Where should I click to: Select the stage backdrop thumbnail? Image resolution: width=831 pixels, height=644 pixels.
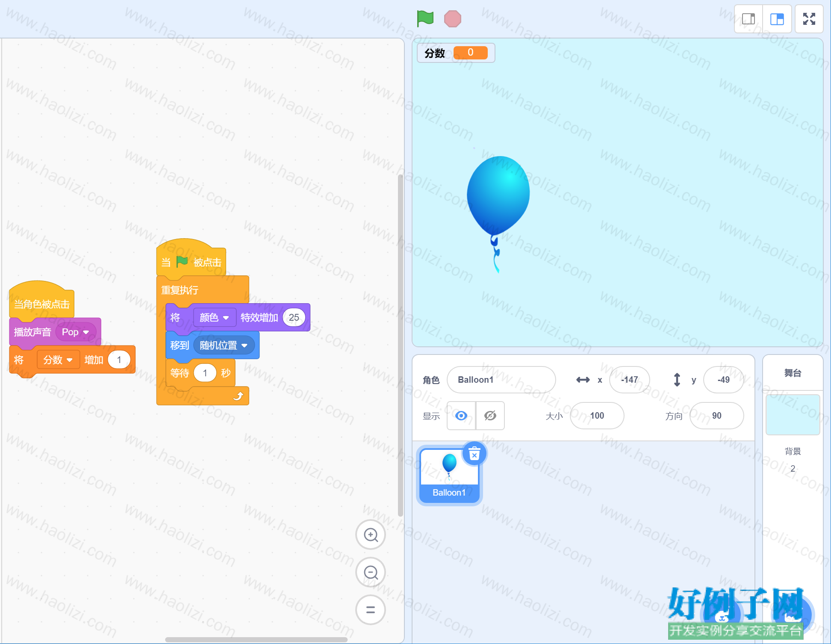(793, 414)
